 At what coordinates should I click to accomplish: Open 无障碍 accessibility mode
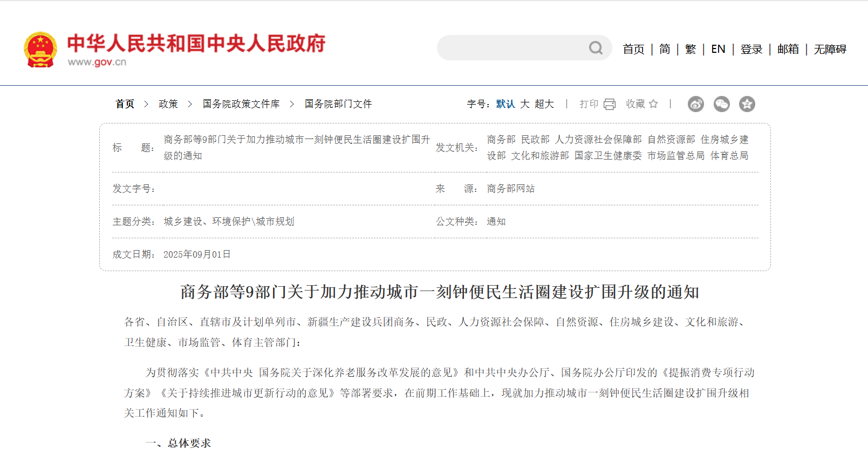click(830, 49)
